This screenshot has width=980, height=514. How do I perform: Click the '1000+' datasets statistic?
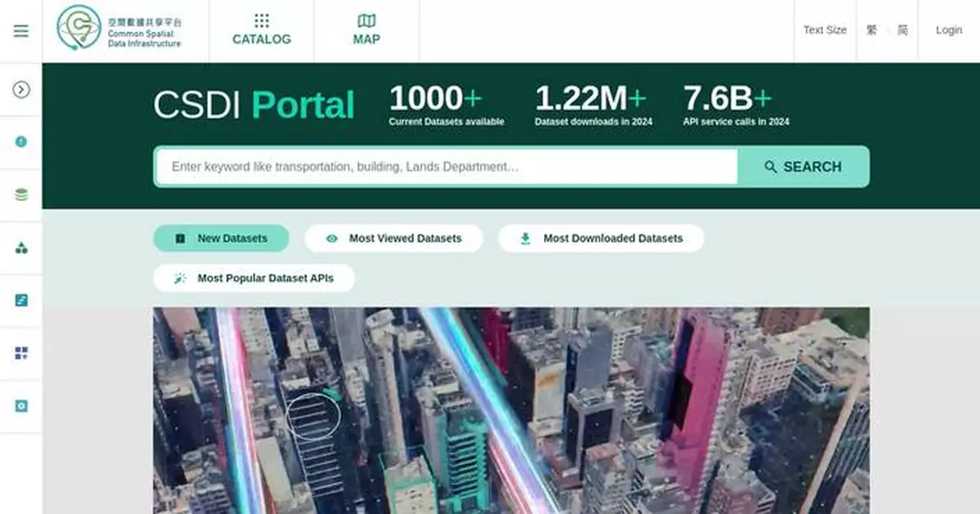[x=447, y=105]
